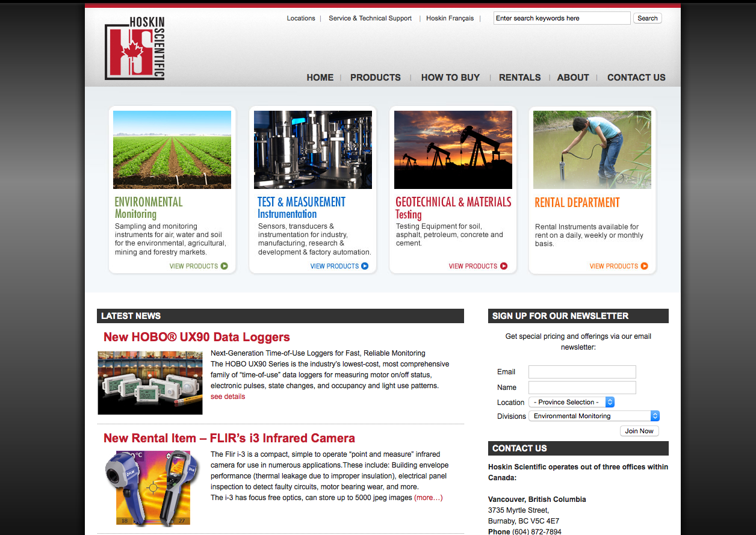Click the SIGN UP FOR OUR NEWSLETTER header
The image size is (756, 535).
tap(578, 316)
